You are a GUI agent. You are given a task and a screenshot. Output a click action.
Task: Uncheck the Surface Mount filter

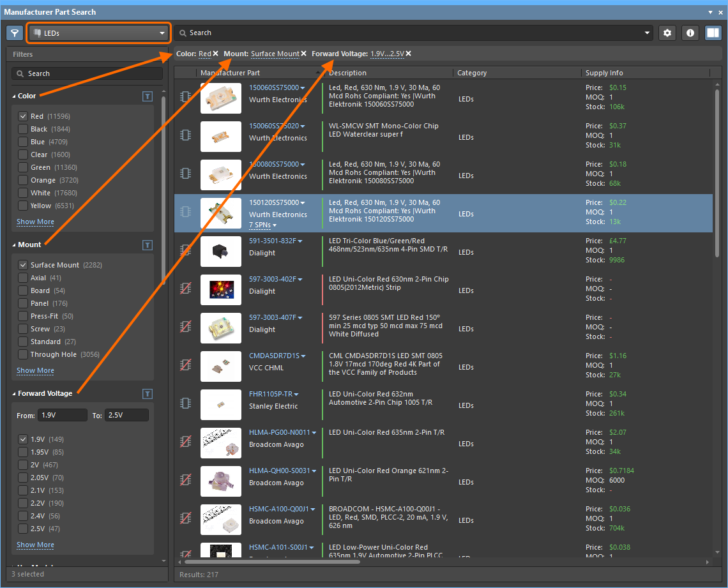(23, 264)
